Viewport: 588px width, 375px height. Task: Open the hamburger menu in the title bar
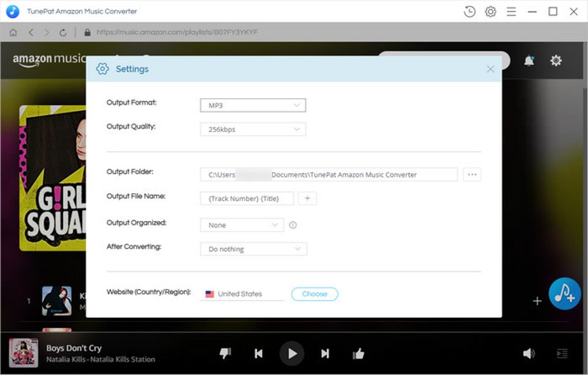(511, 11)
